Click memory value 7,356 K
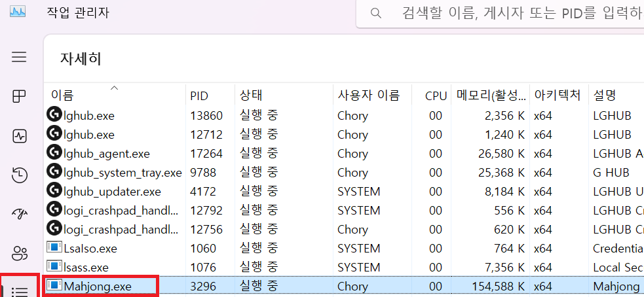This screenshot has height=297, width=644. tap(504, 268)
